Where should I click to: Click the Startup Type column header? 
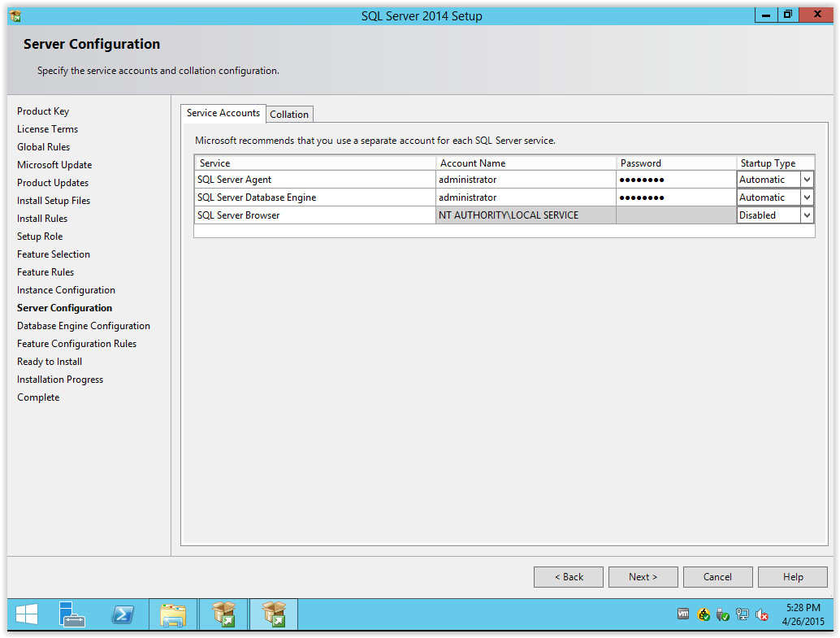[775, 163]
